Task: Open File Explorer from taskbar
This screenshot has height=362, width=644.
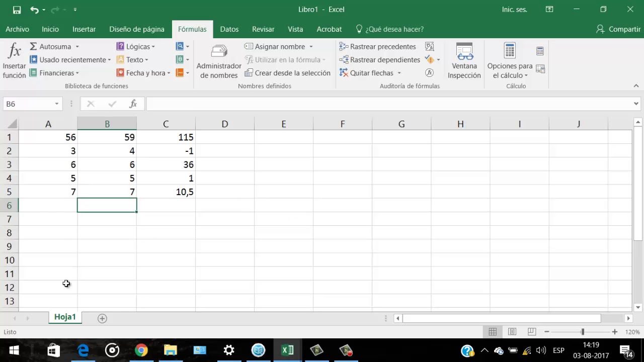Action: coord(171,350)
